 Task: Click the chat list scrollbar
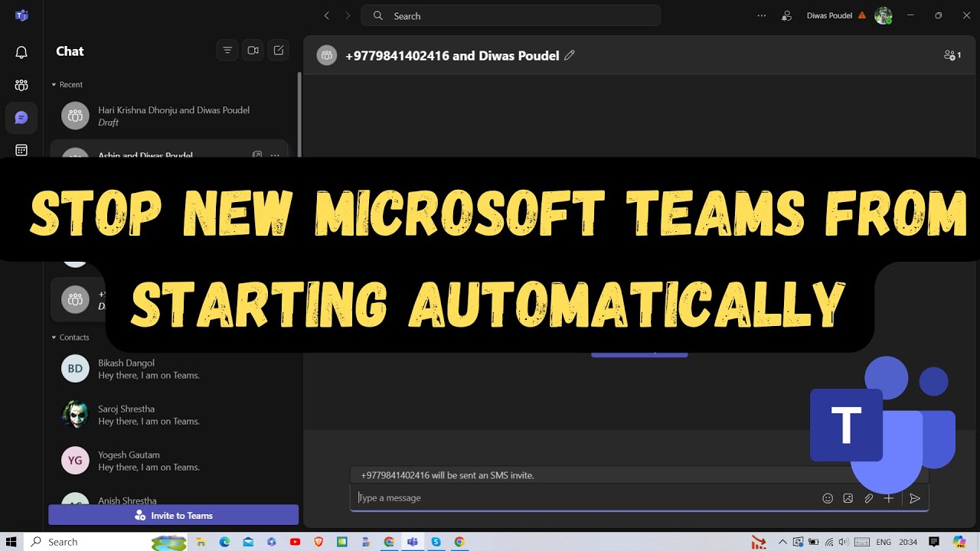299,115
